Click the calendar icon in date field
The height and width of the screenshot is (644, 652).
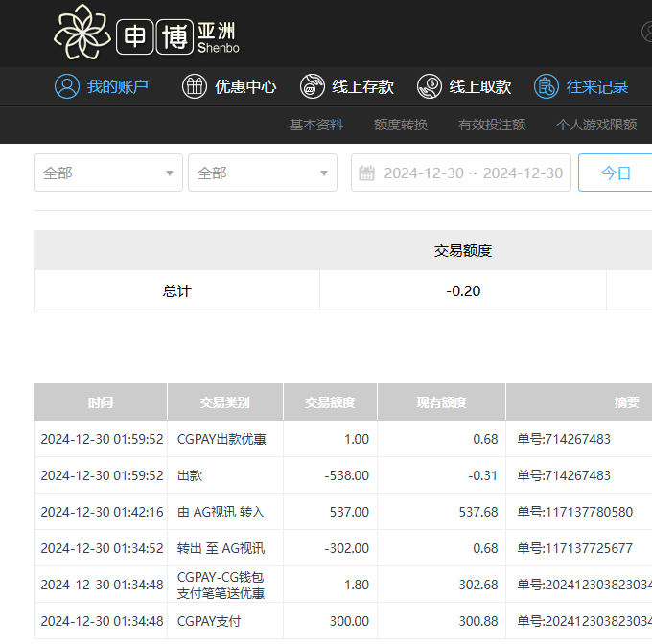point(366,173)
